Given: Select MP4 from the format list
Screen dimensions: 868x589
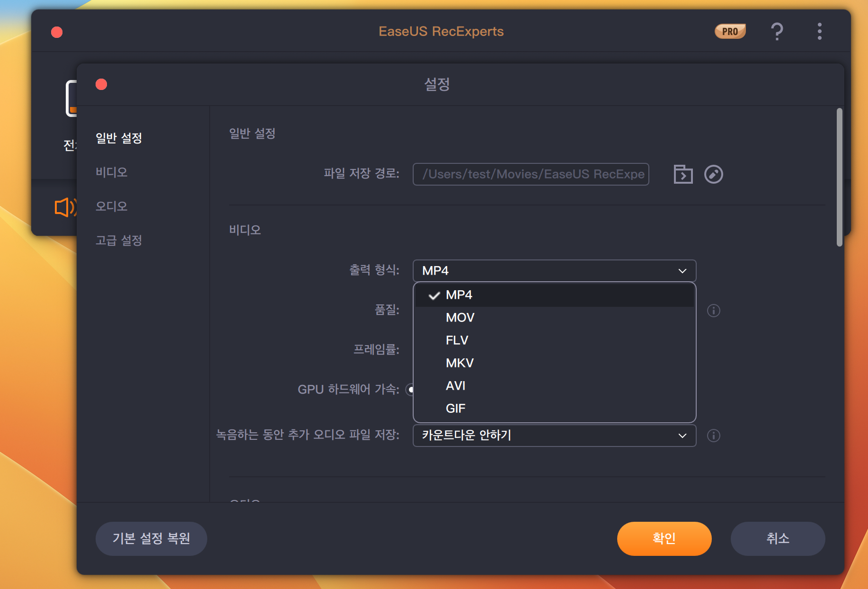Looking at the screenshot, I should click(554, 295).
